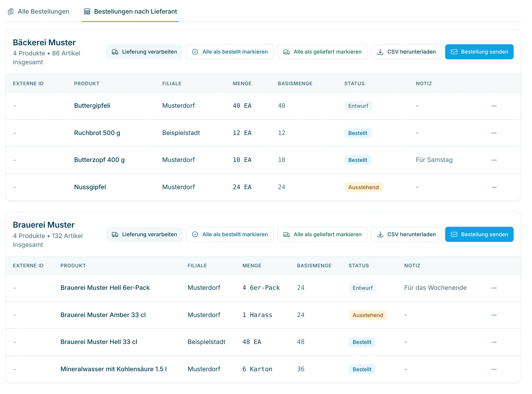Send the order to Bäckerei Muster

[479, 52]
